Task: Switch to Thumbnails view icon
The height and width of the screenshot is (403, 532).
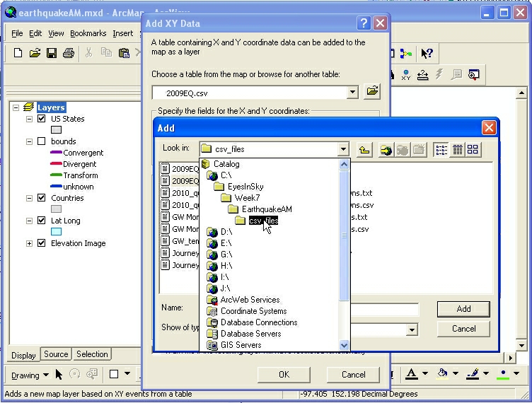Action: [x=473, y=149]
